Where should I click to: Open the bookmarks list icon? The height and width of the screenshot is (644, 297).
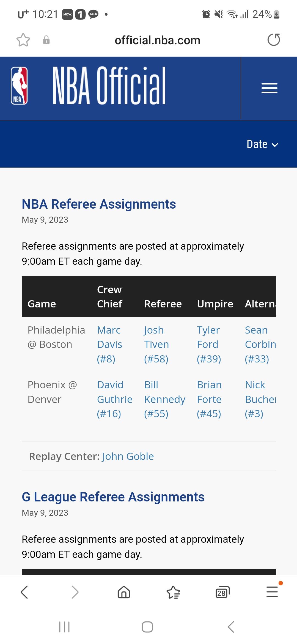173,592
